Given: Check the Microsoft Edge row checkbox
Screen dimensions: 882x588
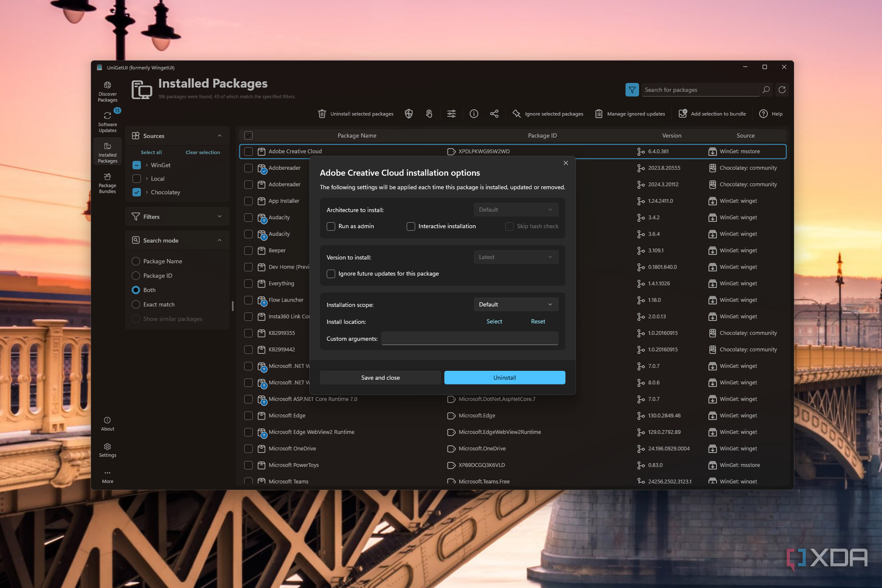Looking at the screenshot, I should (x=248, y=416).
